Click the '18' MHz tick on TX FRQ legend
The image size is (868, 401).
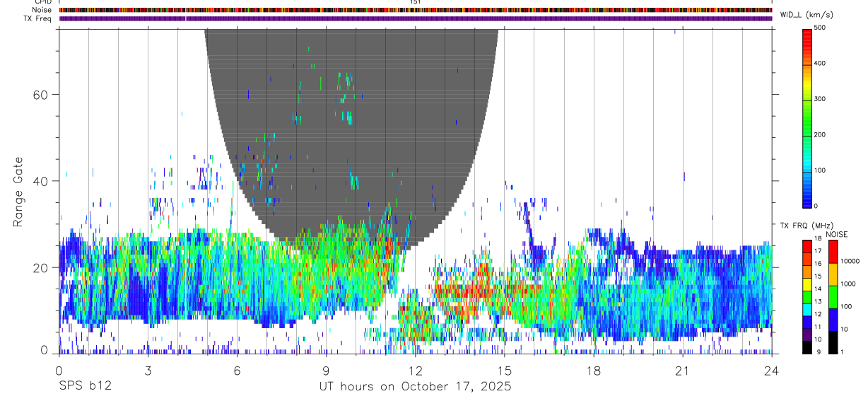pos(818,239)
